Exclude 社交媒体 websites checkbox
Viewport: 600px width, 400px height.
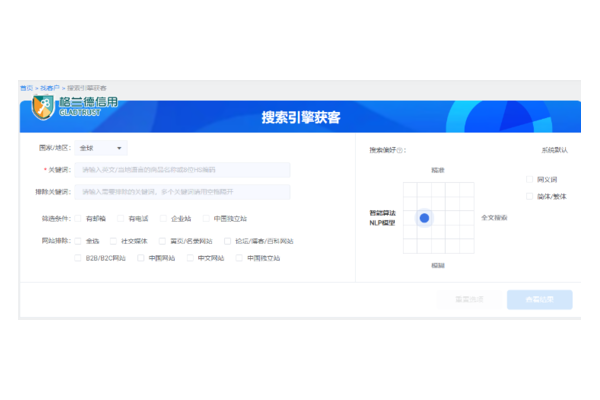pos(113,241)
